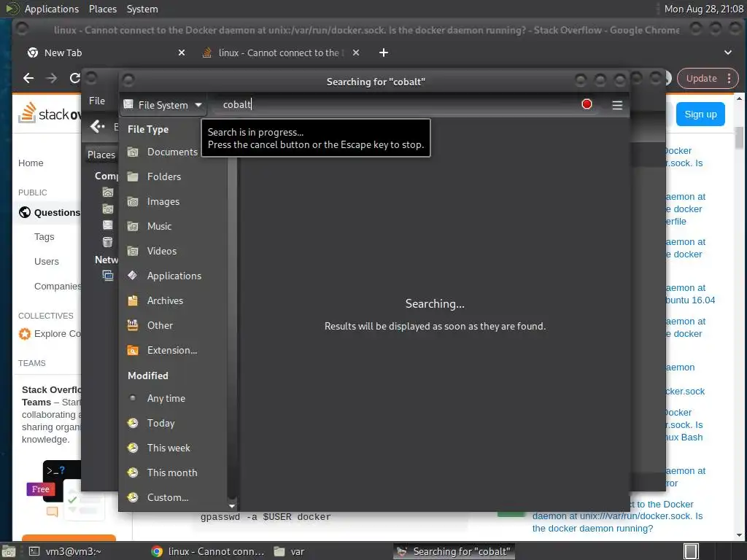
Task: Open the trash icon in file manager sidebar
Action: [x=108, y=242]
